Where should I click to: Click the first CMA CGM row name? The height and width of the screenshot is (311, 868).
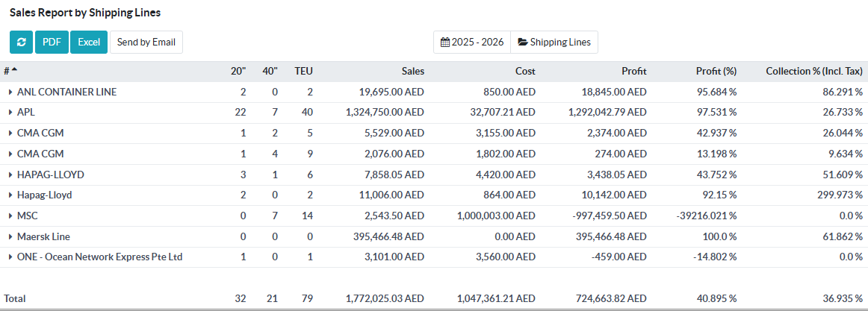tap(40, 133)
